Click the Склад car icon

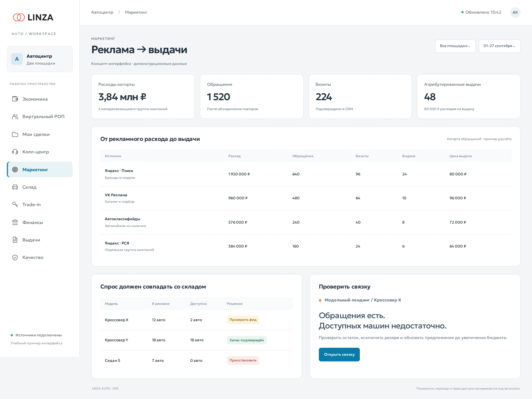coord(15,187)
